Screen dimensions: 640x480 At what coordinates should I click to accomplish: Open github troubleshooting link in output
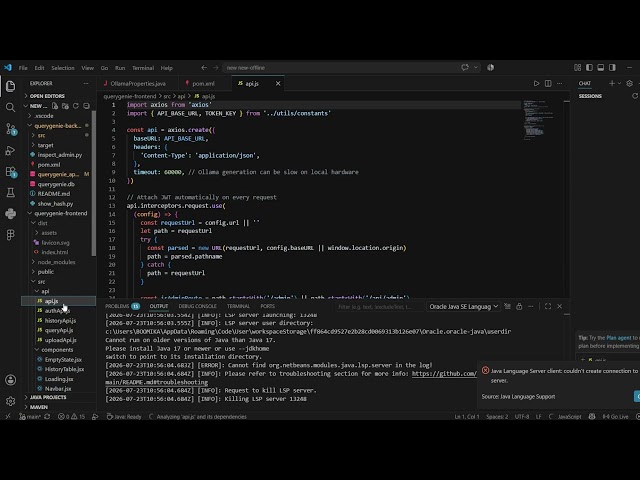click(444, 373)
